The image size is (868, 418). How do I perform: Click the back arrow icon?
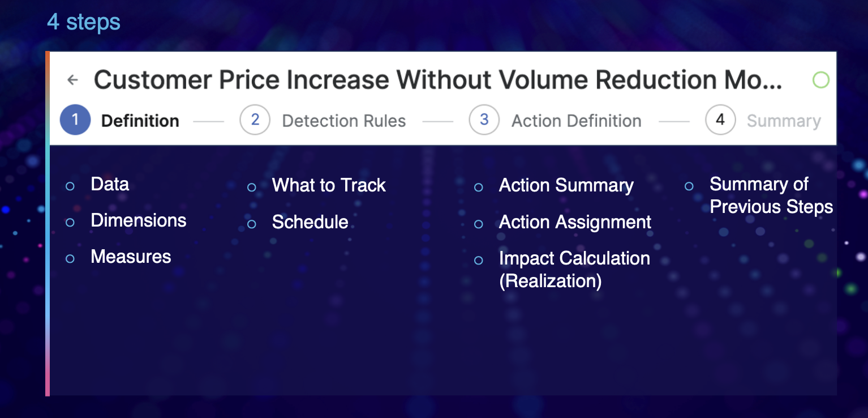coord(72,80)
